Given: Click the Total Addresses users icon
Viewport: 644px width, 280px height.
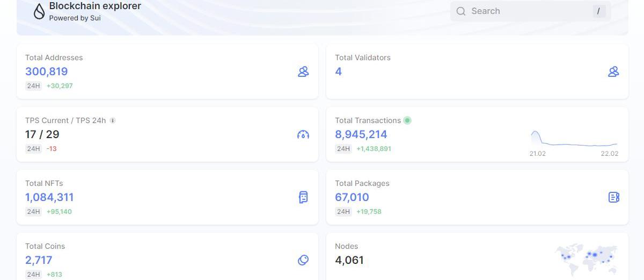Looking at the screenshot, I should (x=303, y=71).
